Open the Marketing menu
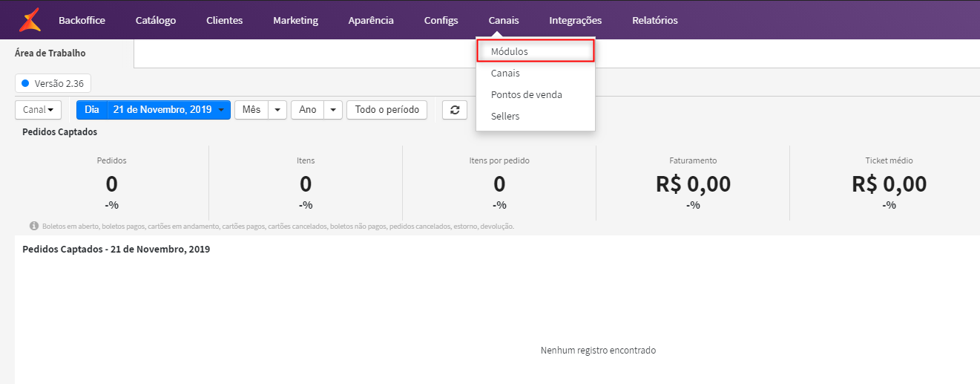This screenshot has height=384, width=980. click(295, 21)
